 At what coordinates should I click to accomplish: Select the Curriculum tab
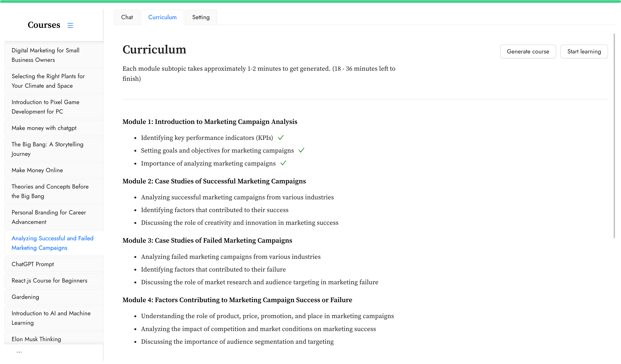(162, 17)
